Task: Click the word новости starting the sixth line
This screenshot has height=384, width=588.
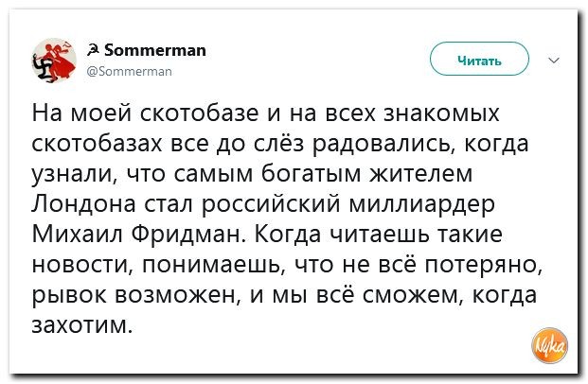Action: 82,265
